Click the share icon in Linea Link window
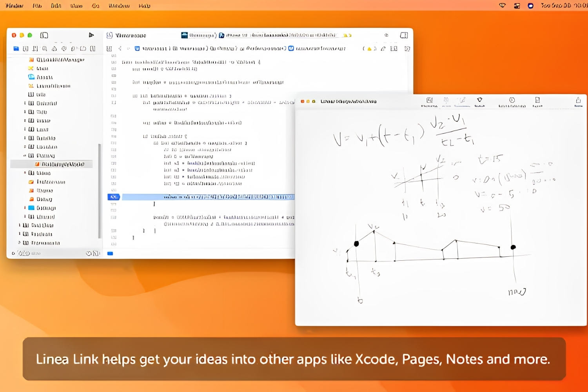Image resolution: width=588 pixels, height=392 pixels. pos(578,100)
